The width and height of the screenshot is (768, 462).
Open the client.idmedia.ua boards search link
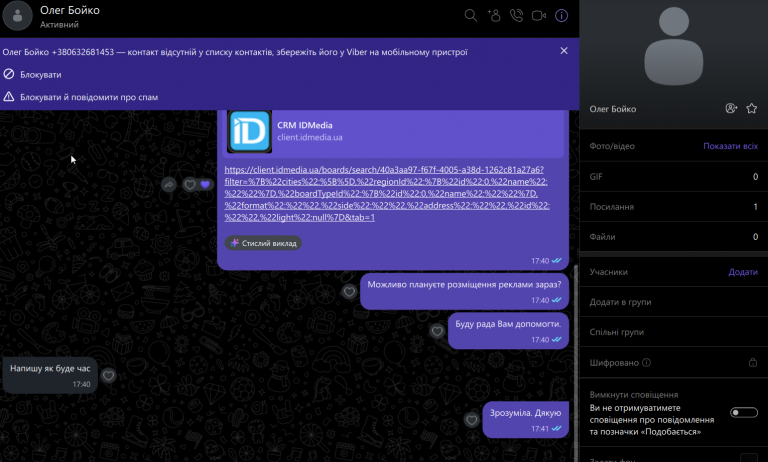point(387,194)
